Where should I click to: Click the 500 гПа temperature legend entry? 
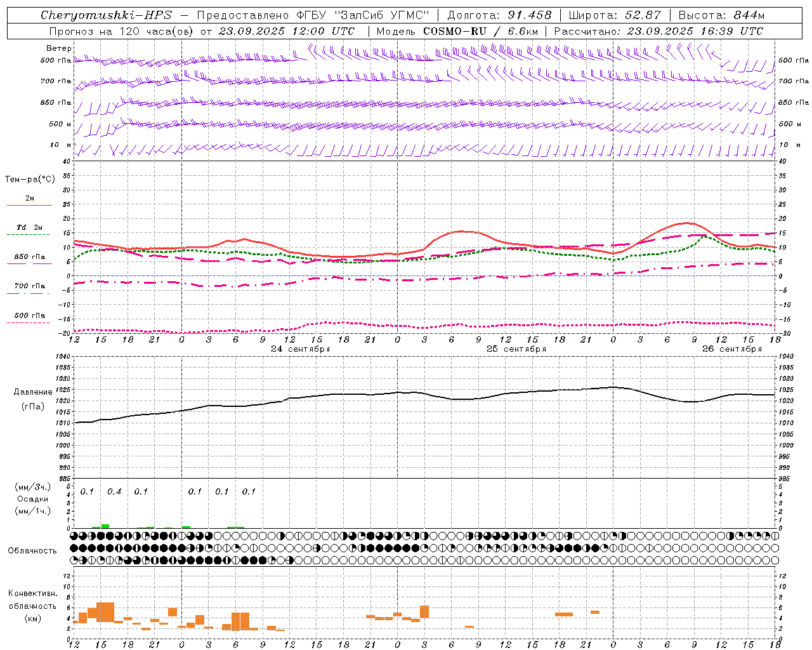(x=30, y=315)
